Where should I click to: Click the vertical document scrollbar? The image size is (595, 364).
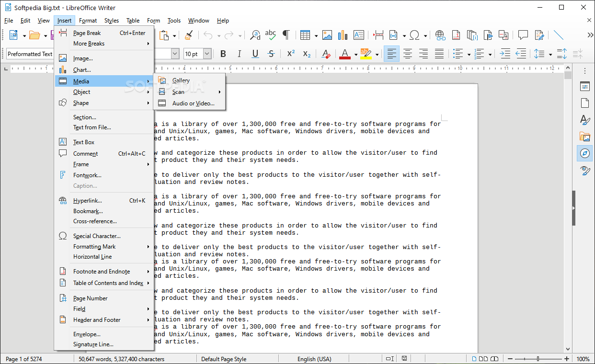click(568, 209)
